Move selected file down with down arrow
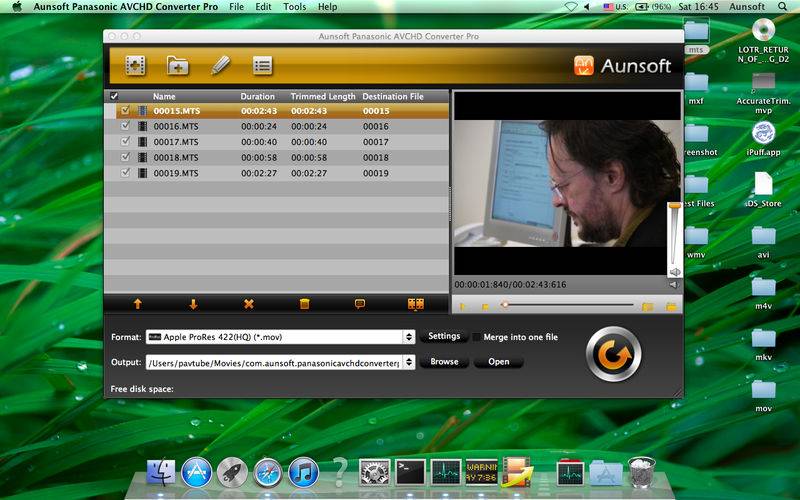Image resolution: width=800 pixels, height=500 pixels. pyautogui.click(x=193, y=304)
